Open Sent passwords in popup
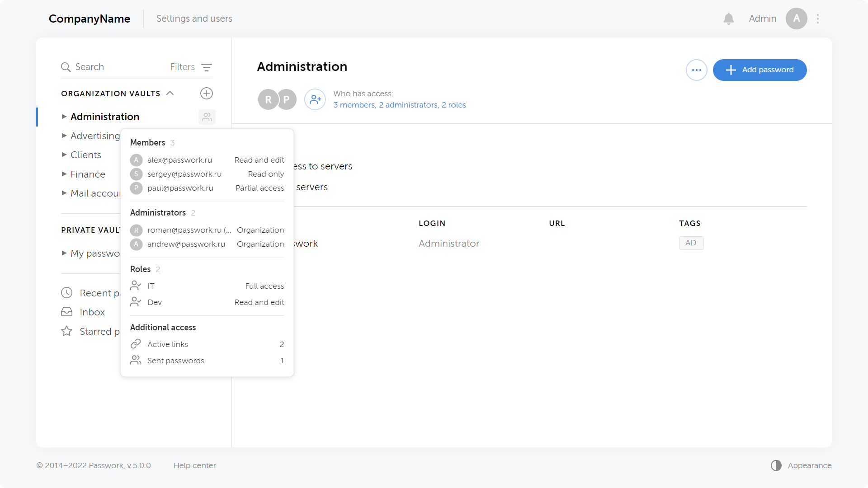 175,361
